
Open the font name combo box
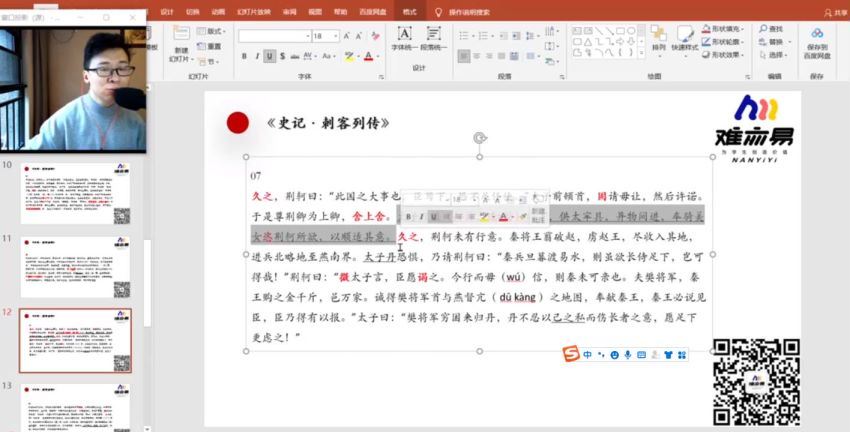point(274,36)
